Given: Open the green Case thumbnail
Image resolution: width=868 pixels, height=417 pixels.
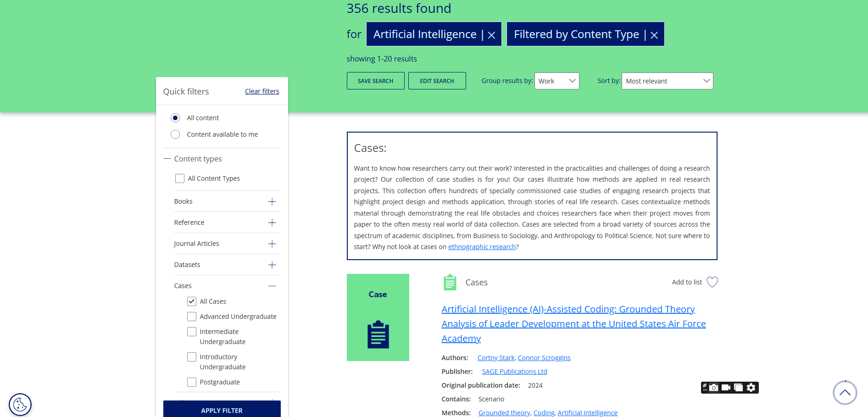Looking at the screenshot, I should (378, 317).
